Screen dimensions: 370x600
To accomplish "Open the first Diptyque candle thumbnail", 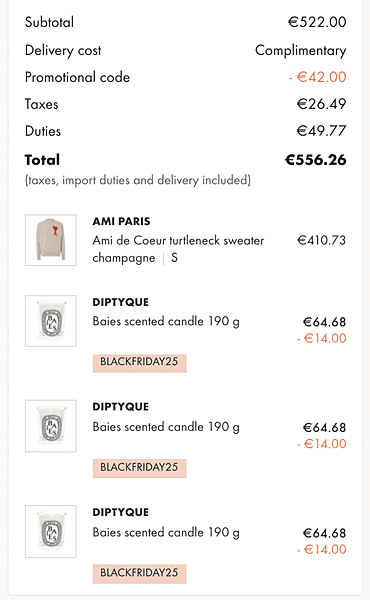I will pos(51,321).
